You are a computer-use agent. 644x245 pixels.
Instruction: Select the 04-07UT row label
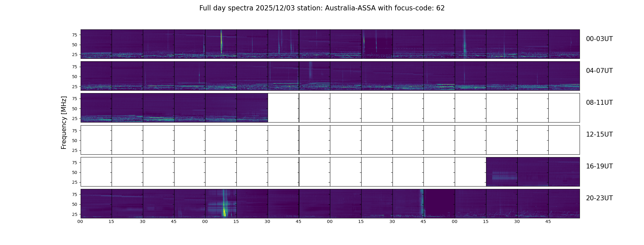pos(599,71)
